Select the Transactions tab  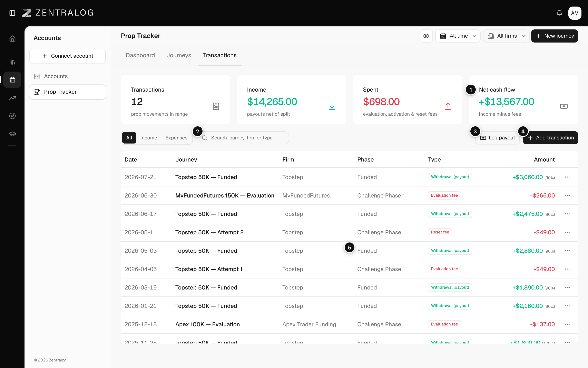point(220,55)
